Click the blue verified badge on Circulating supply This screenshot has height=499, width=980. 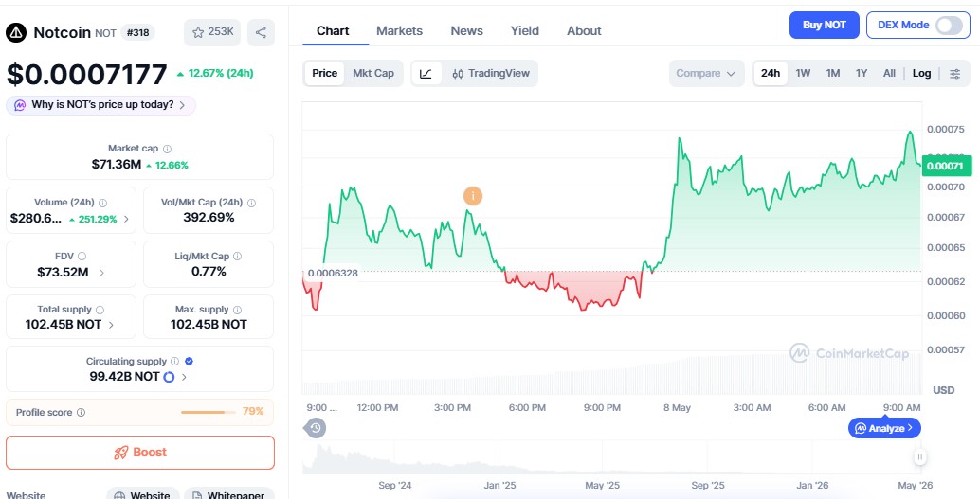pyautogui.click(x=190, y=361)
